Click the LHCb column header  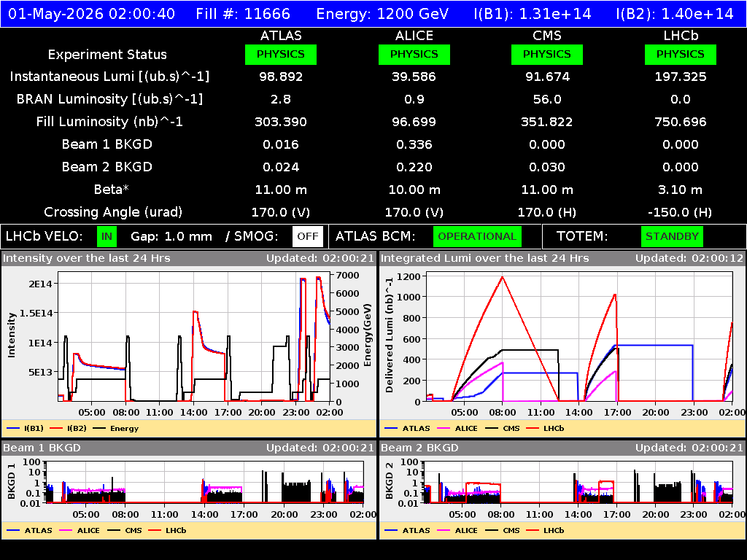[x=681, y=36]
